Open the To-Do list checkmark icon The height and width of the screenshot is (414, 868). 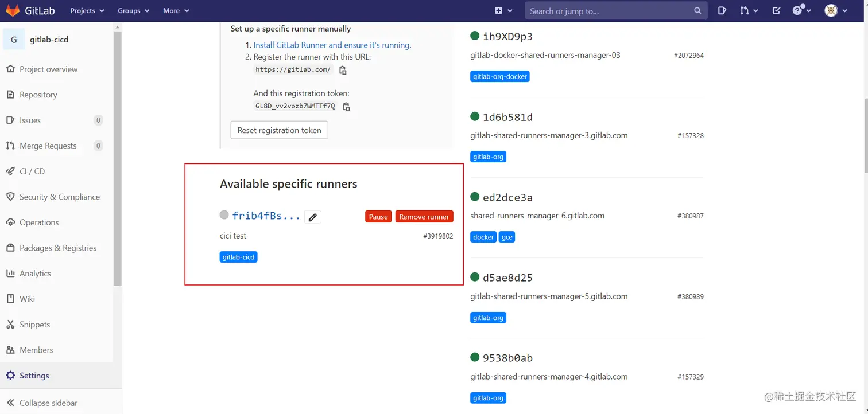(x=776, y=11)
